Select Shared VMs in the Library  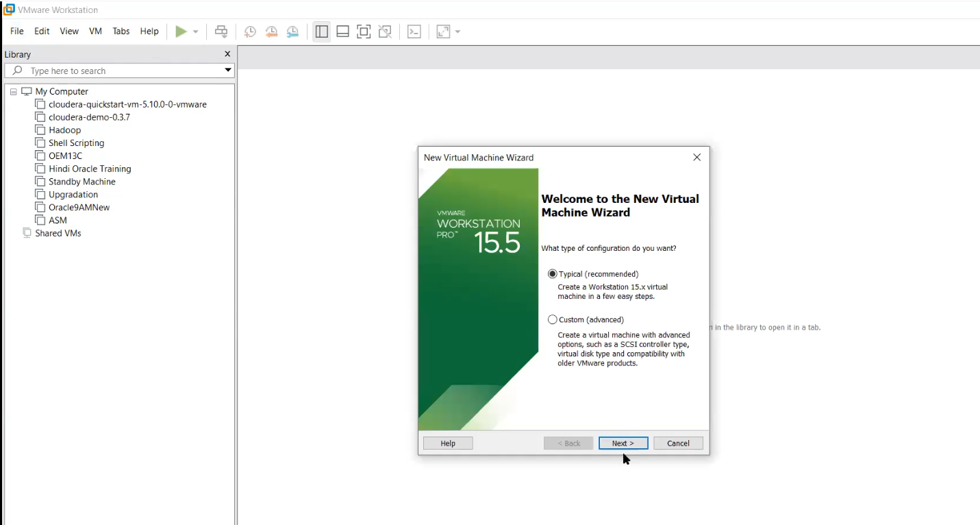click(58, 233)
